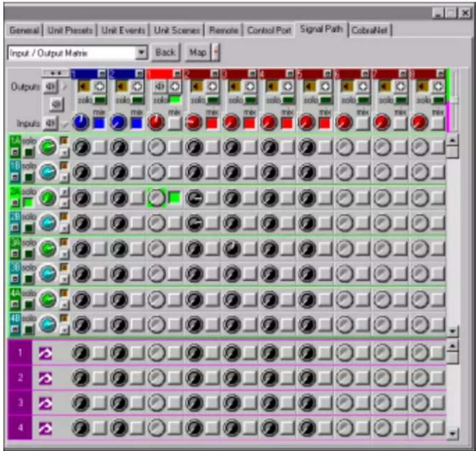Click the routing icon on purple row 2
This screenshot has height=451, width=476.
coord(45,378)
